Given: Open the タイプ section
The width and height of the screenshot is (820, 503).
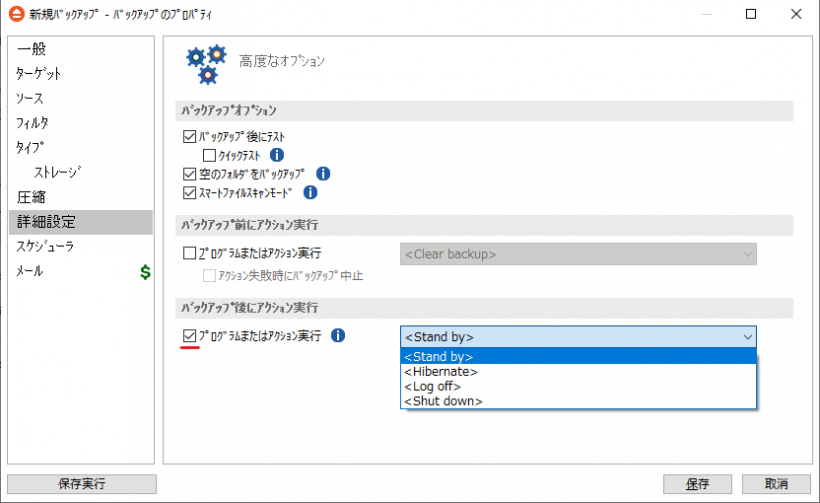Looking at the screenshot, I should pos(81,147).
